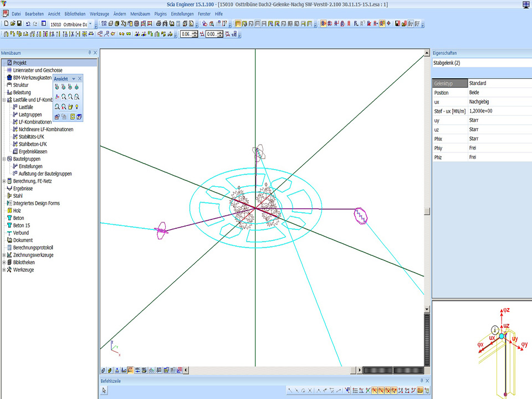Expand the Bibliotheken tree node

tap(4, 262)
